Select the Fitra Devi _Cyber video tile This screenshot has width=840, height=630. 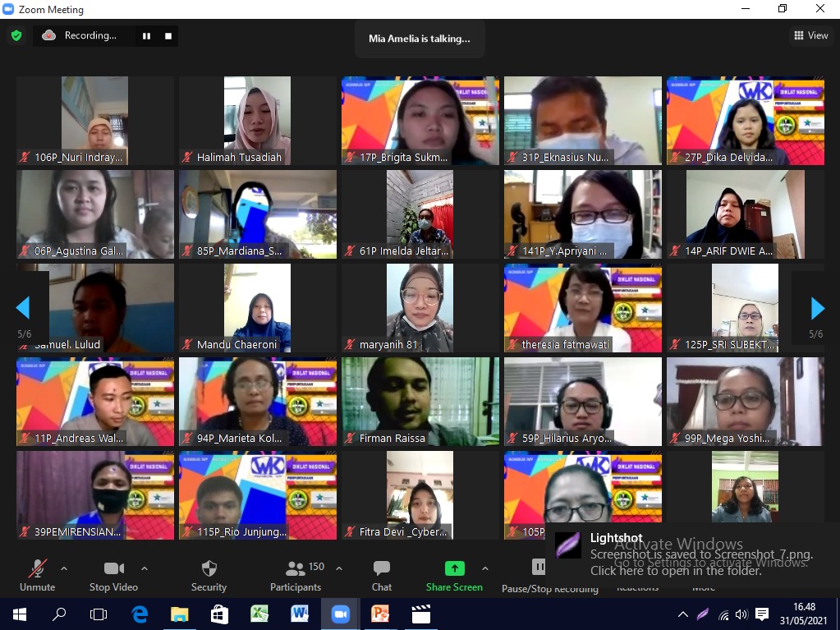click(x=420, y=495)
